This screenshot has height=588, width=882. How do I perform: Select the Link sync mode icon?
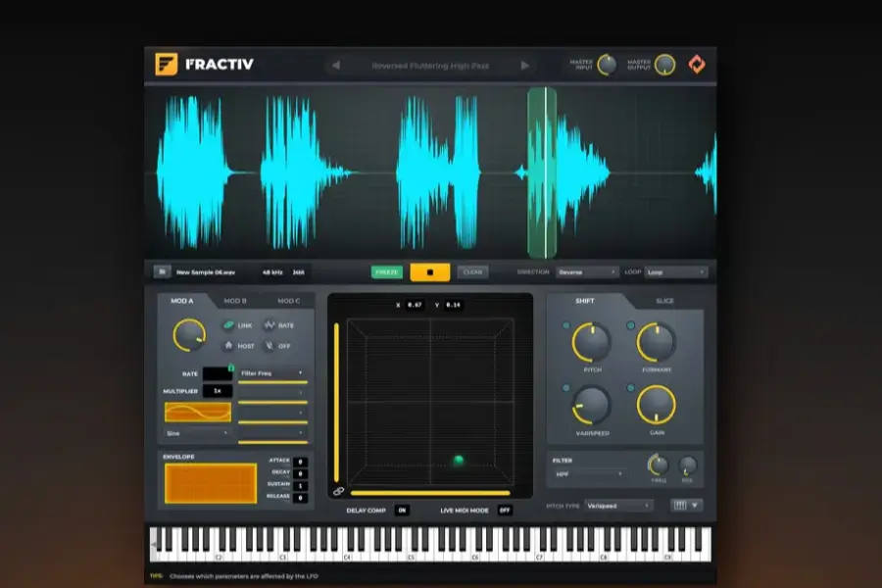(228, 325)
